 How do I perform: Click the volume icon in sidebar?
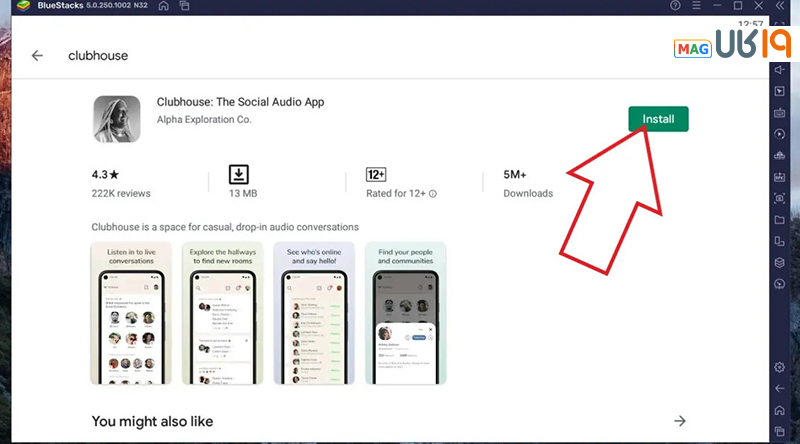[779, 69]
